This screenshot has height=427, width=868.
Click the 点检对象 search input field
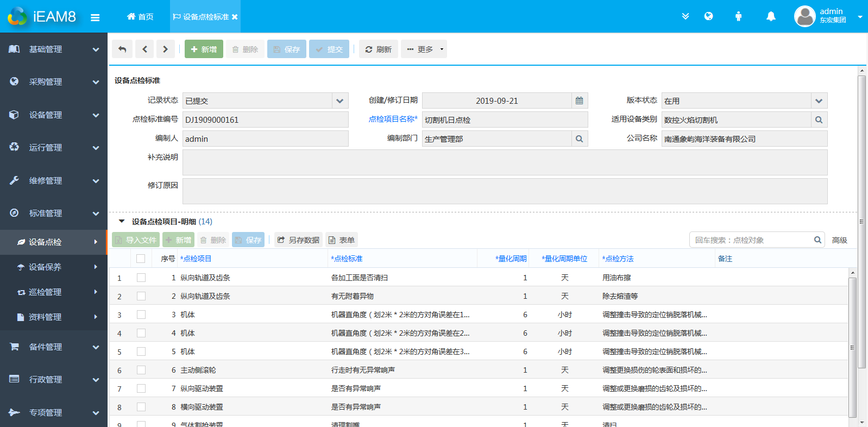click(x=751, y=240)
